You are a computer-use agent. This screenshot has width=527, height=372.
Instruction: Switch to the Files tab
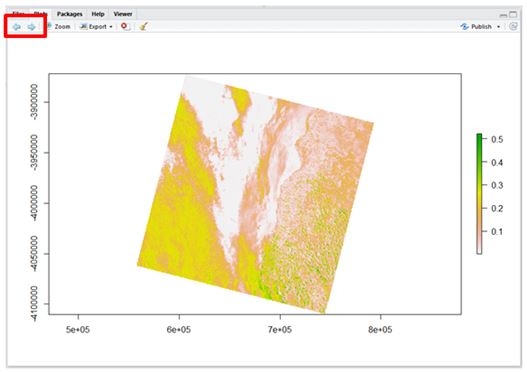click(18, 14)
